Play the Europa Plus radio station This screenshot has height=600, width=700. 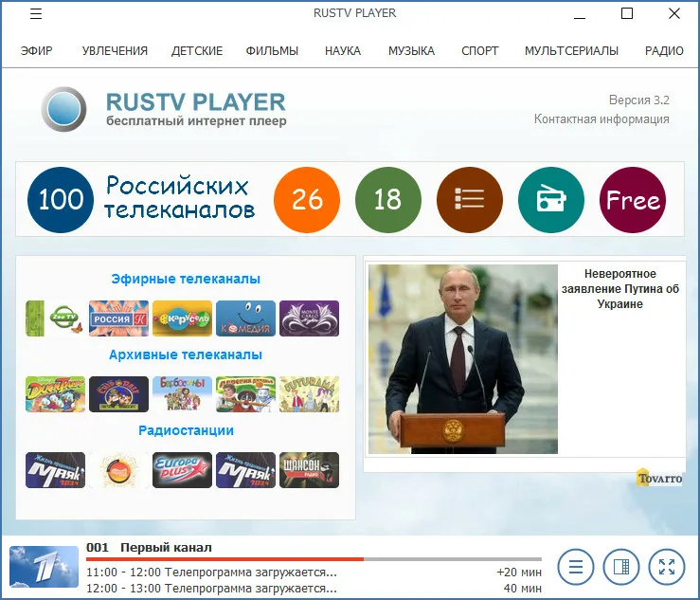coord(182,470)
